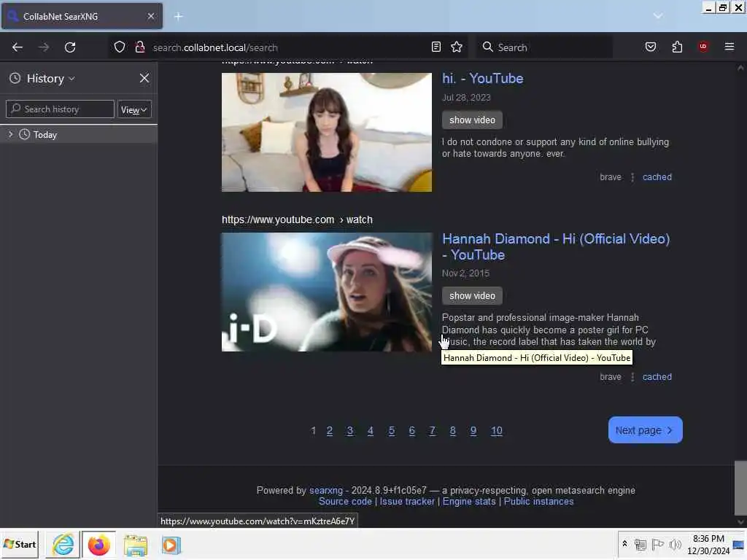The width and height of the screenshot is (747, 560).
Task: Open cached link for Hannah Diamond result
Action: coord(657,377)
